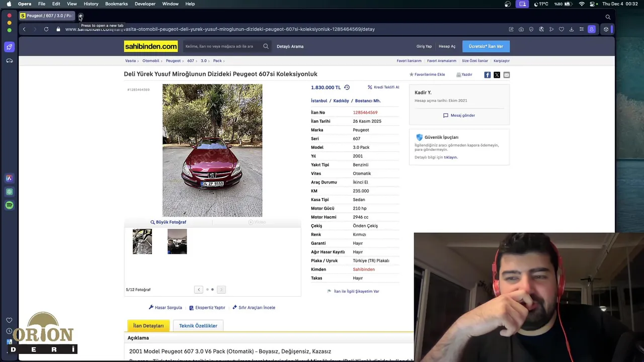Open Favori İlanlarım

409,61
